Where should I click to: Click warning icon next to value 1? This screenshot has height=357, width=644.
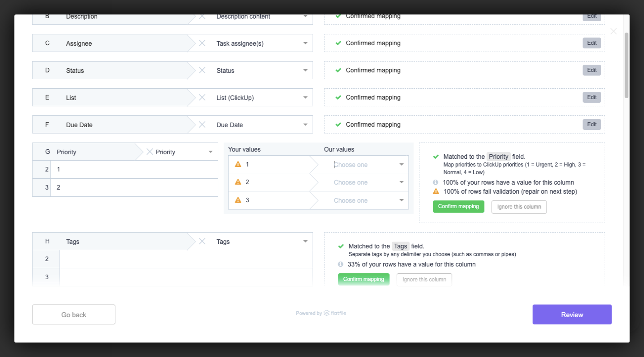[238, 164]
